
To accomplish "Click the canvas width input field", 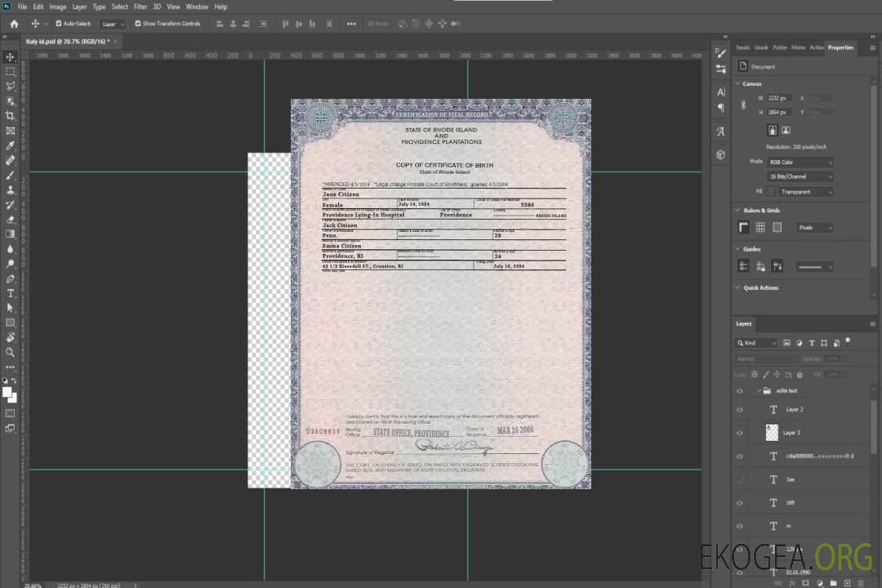I will pyautogui.click(x=779, y=98).
